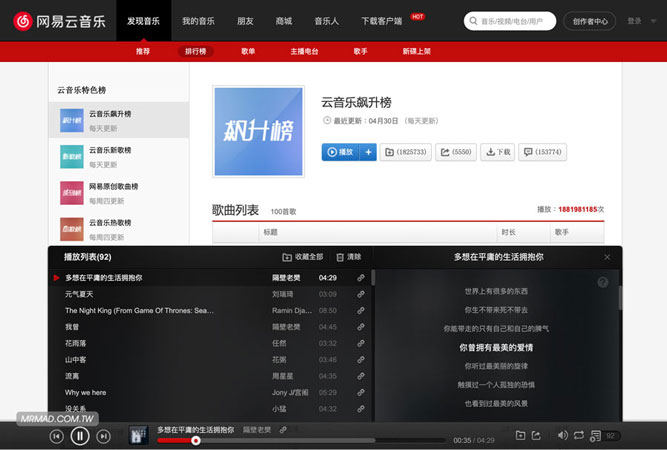This screenshot has width=667, height=450.
Task: Clear the playlist using 清除
Action: click(349, 257)
